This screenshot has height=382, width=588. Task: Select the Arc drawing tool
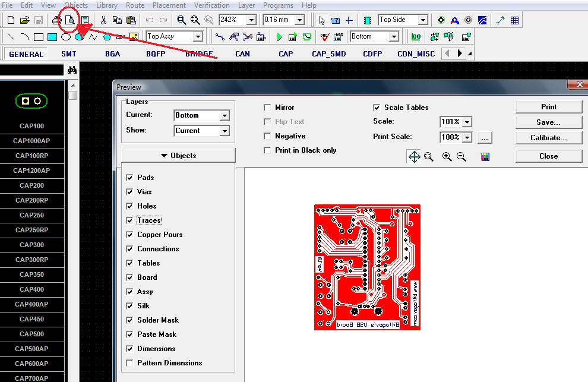25,37
